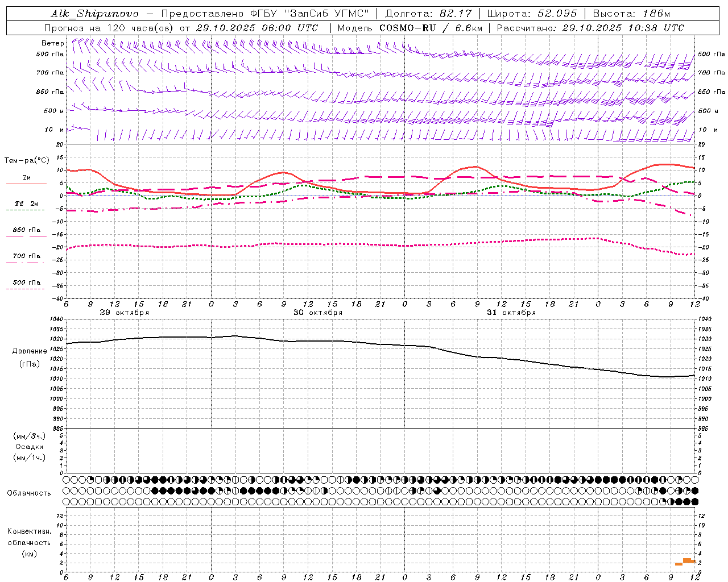
Task: Click the solid red 2м legend line sample
Action: (x=26, y=184)
